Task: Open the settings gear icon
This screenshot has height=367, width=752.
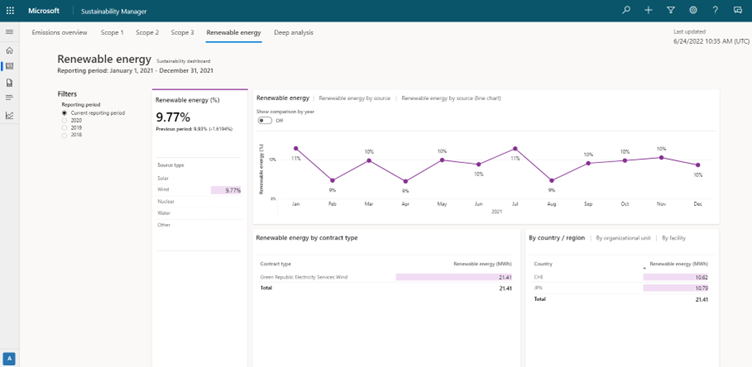Action: tap(693, 10)
